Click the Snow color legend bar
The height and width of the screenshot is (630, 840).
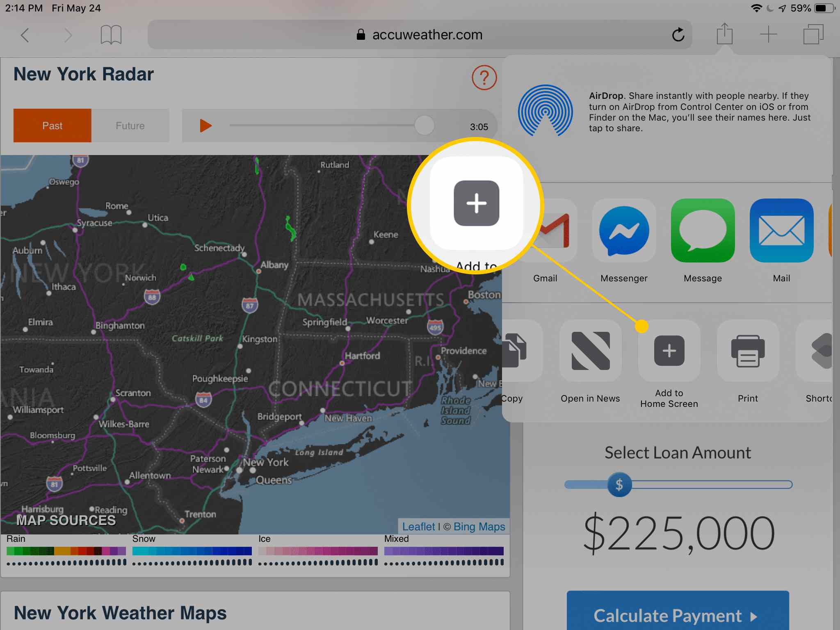(x=192, y=551)
